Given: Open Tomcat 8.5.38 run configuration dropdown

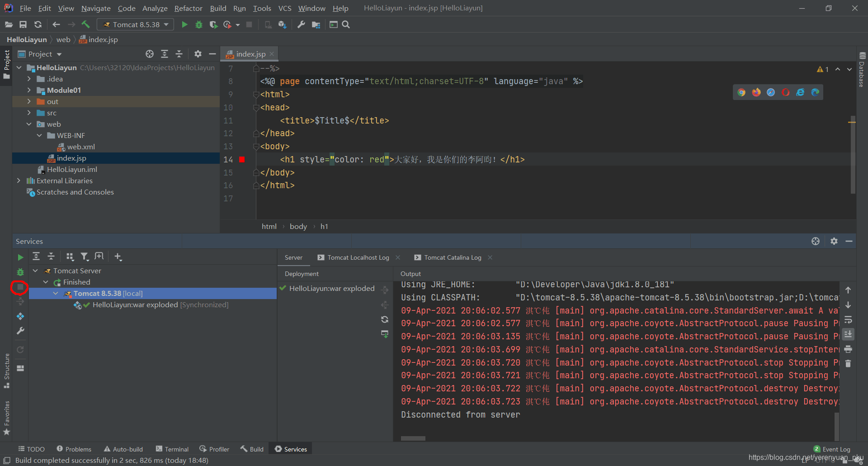Looking at the screenshot, I should 136,24.
